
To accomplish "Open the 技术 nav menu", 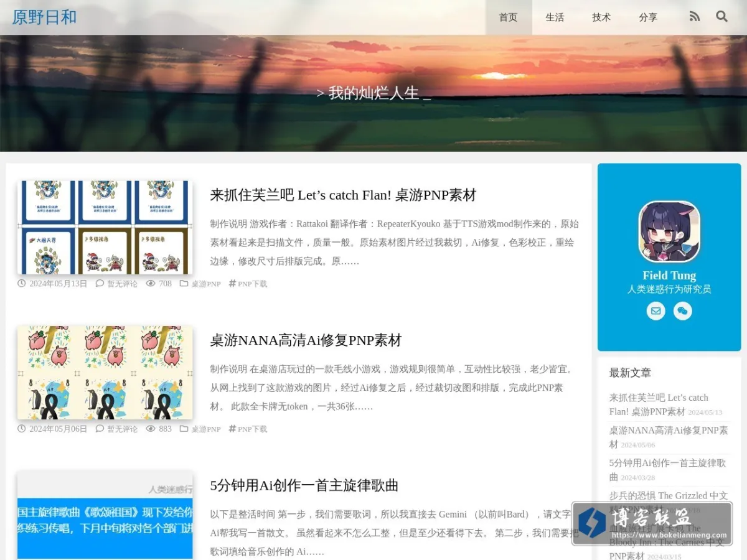I will click(601, 17).
